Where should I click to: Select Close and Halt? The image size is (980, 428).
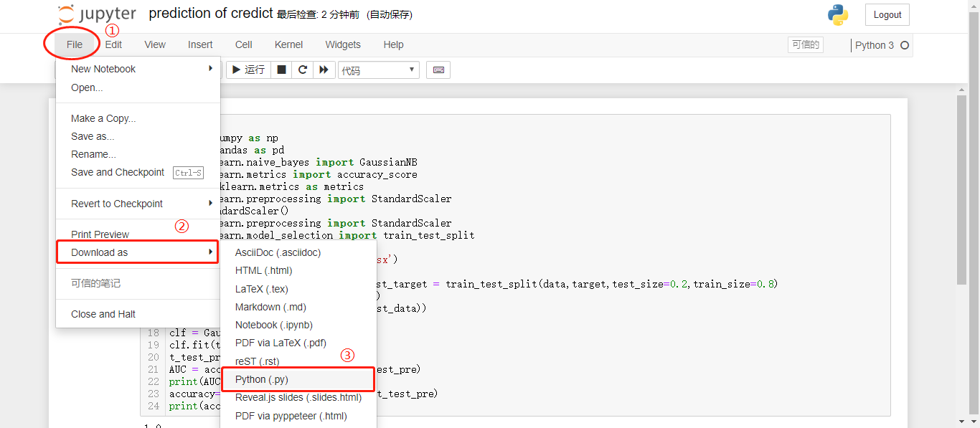(x=103, y=313)
